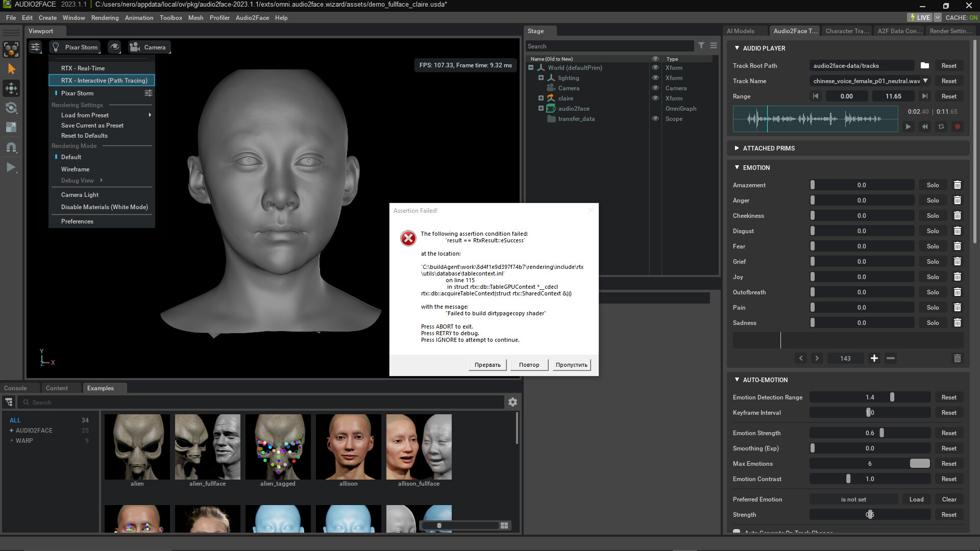Click the red record button in Audio Player
Image resolution: width=980 pixels, height=551 pixels.
[958, 127]
